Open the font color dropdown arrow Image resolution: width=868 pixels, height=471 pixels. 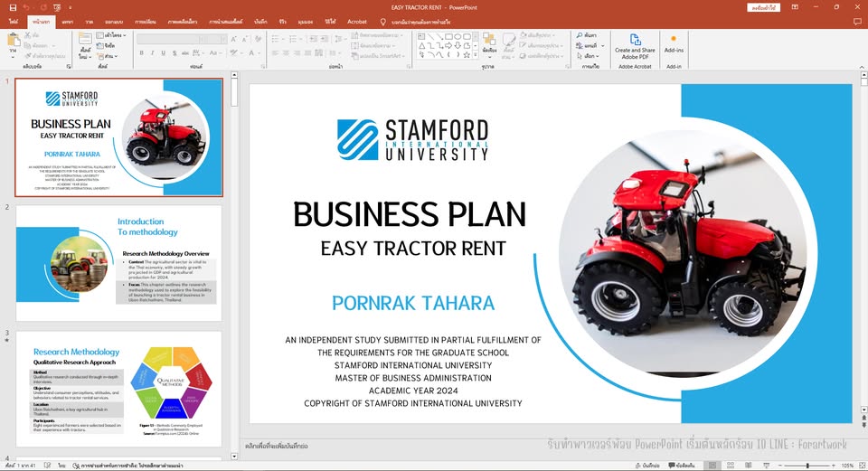coord(259,53)
